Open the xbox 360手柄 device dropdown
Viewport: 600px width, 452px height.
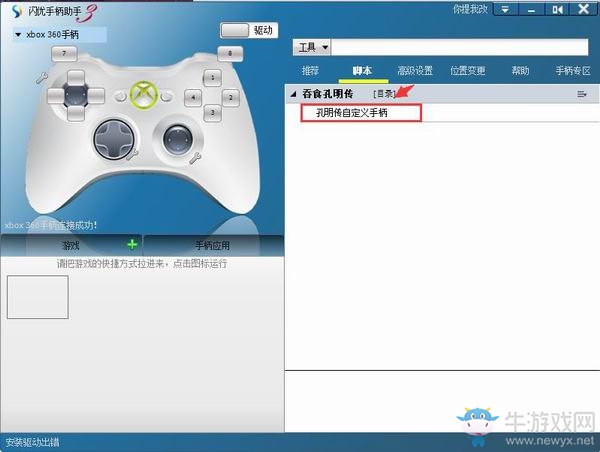click(x=59, y=35)
